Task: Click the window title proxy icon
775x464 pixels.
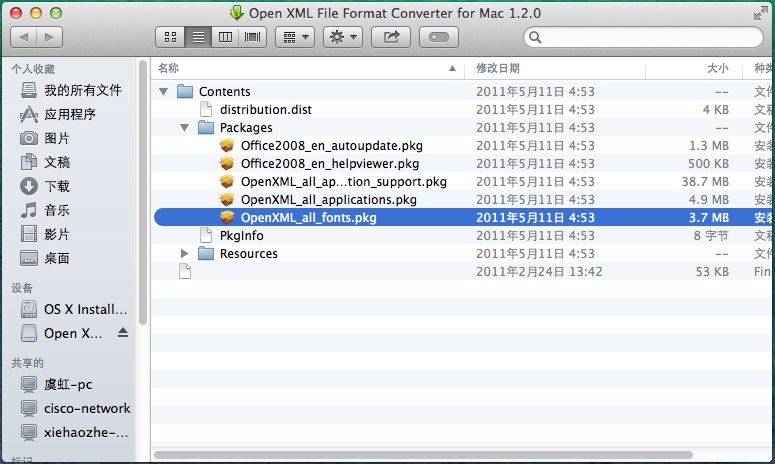Action: (x=237, y=13)
